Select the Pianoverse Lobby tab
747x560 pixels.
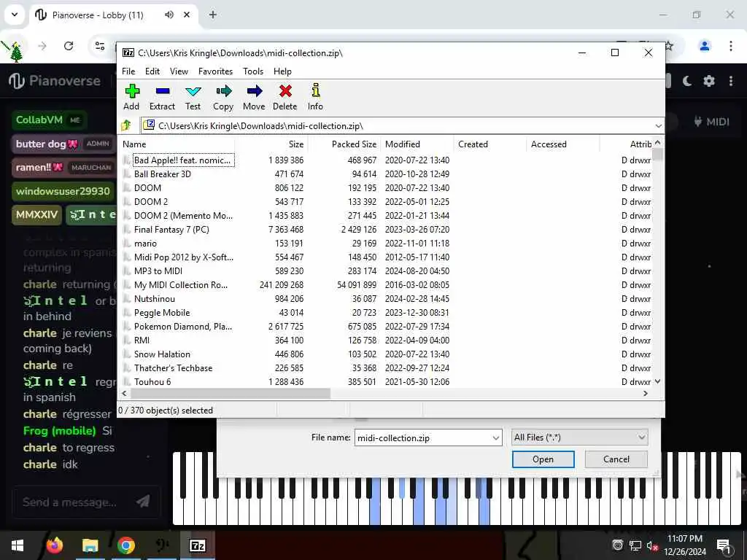coord(98,15)
